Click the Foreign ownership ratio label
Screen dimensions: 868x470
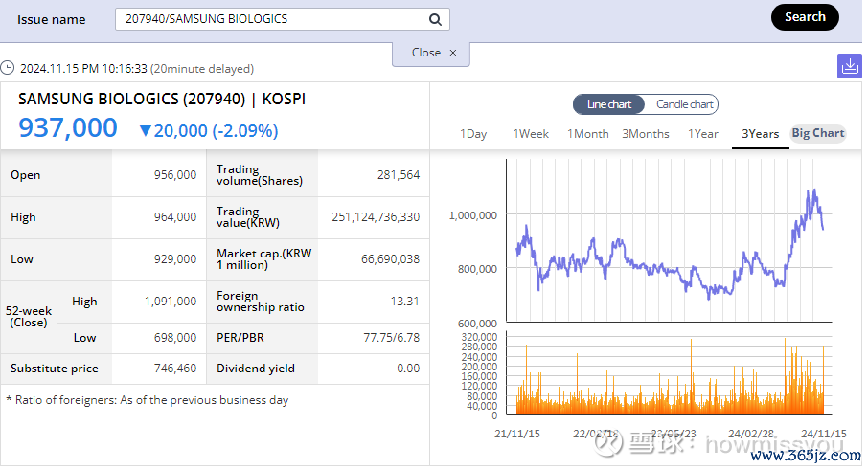pos(261,302)
